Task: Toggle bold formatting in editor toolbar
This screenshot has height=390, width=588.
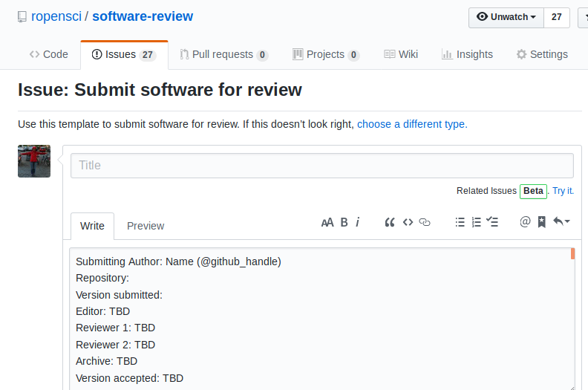Action: click(344, 222)
